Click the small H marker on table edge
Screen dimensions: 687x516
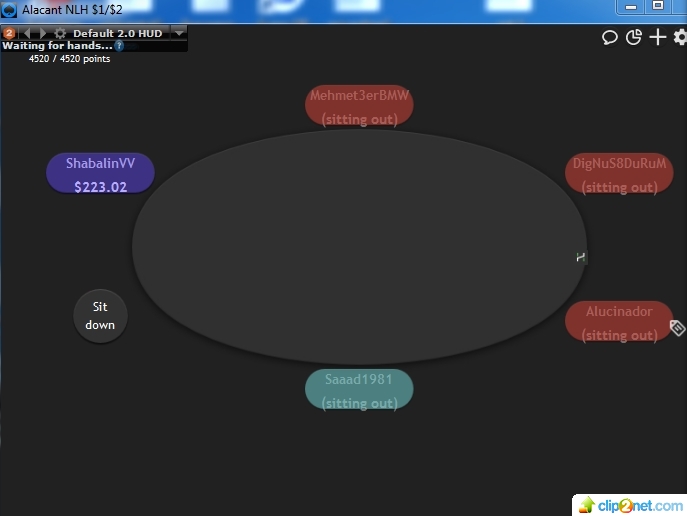581,257
